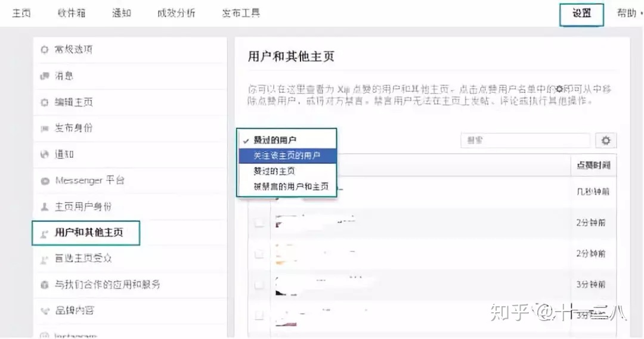
Task: Click the 用户和其他主页 page heading
Action: tap(291, 57)
